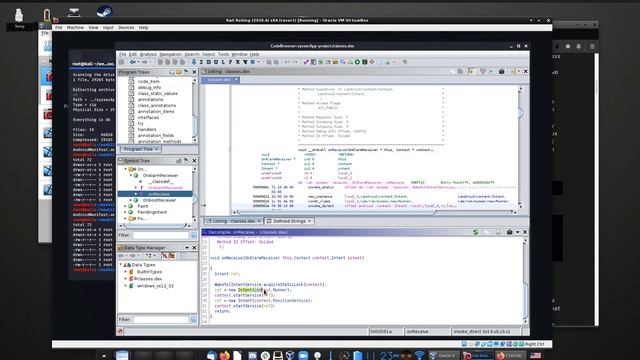The width and height of the screenshot is (640, 360).
Task: Collapse the OnAlarmReceiver class node
Action: (x=131, y=176)
